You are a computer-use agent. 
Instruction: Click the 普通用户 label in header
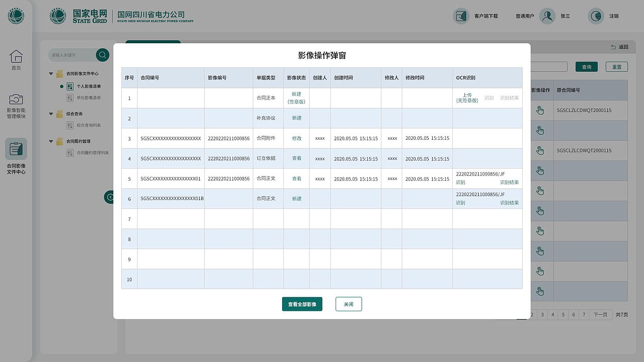click(x=525, y=16)
